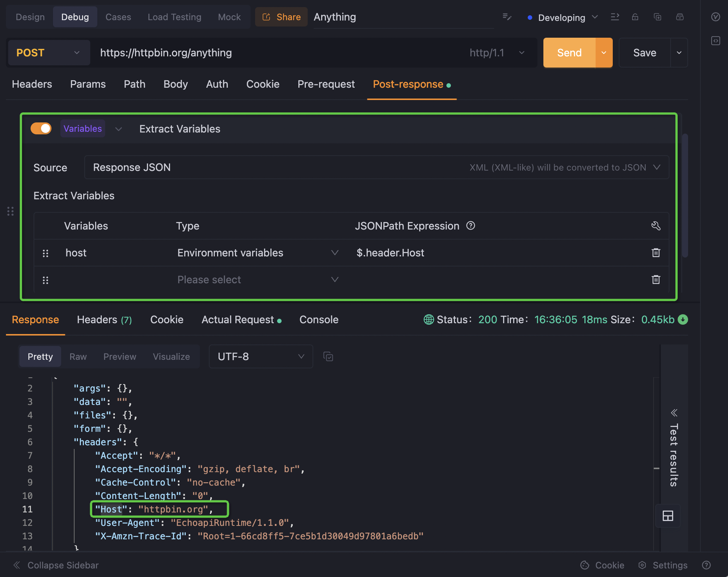Click the globe icon beside Status
Image resolution: width=728 pixels, height=577 pixels.
[x=429, y=319]
